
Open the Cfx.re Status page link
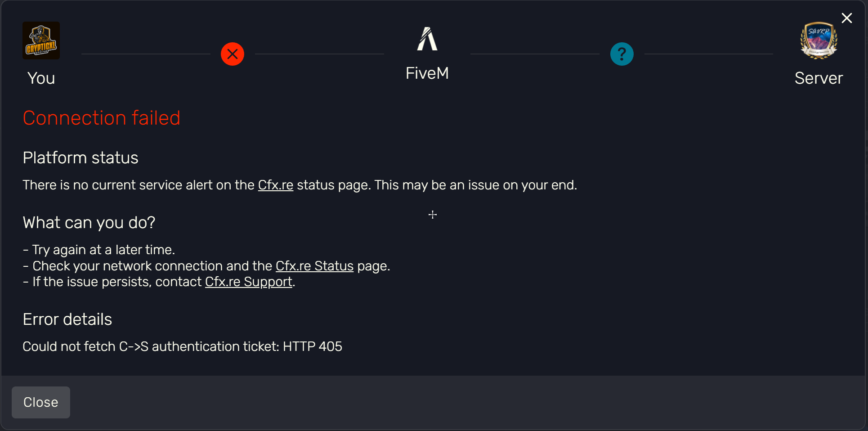pyautogui.click(x=314, y=266)
